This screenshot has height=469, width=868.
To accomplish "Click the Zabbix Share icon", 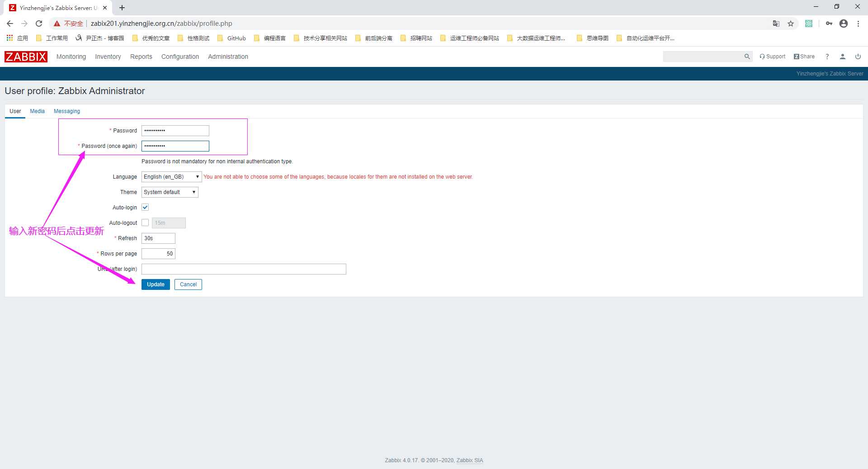I will click(x=804, y=57).
